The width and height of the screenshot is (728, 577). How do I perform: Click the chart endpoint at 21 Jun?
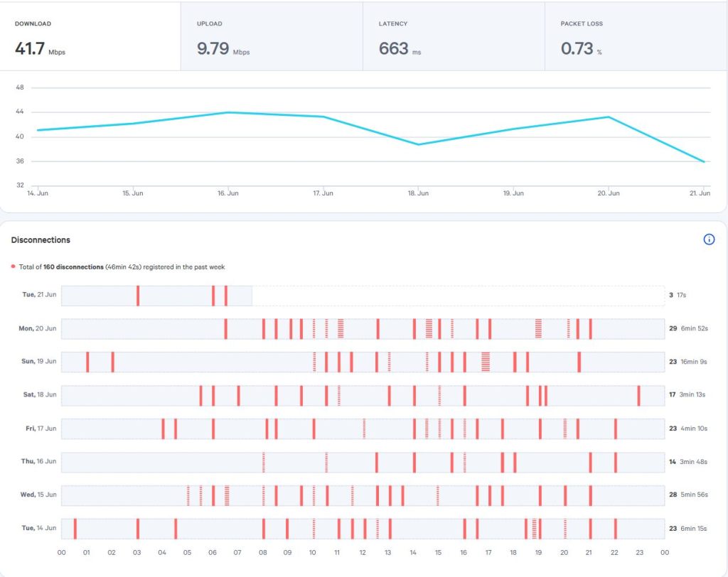[704, 162]
